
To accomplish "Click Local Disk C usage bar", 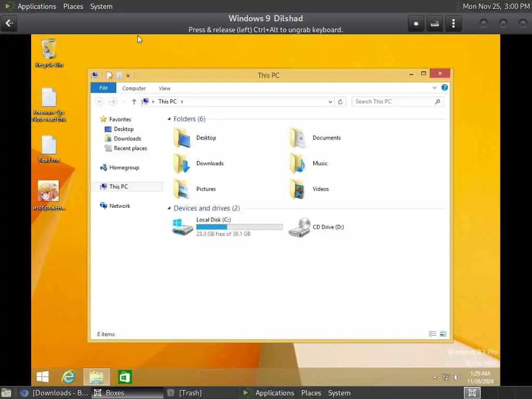I will tap(239, 227).
